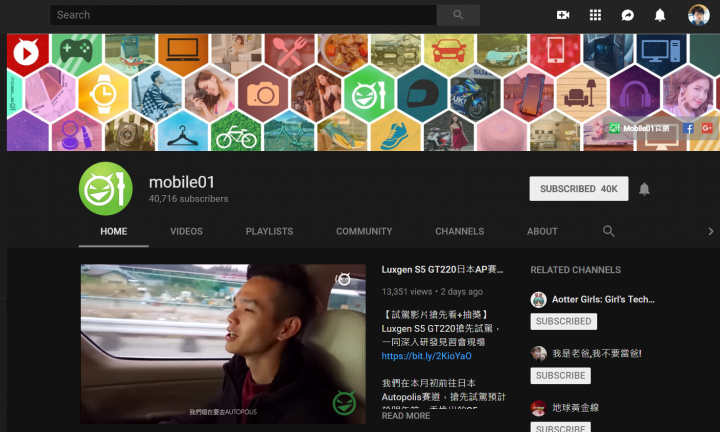The image size is (720, 432).
Task: Click the 40,716 subscribers text
Action: 188,199
